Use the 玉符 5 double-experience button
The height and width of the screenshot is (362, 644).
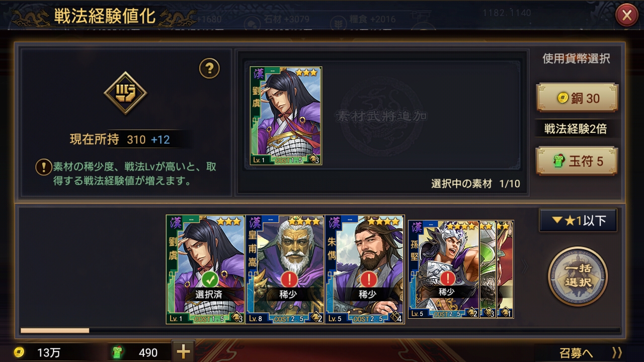pos(578,161)
